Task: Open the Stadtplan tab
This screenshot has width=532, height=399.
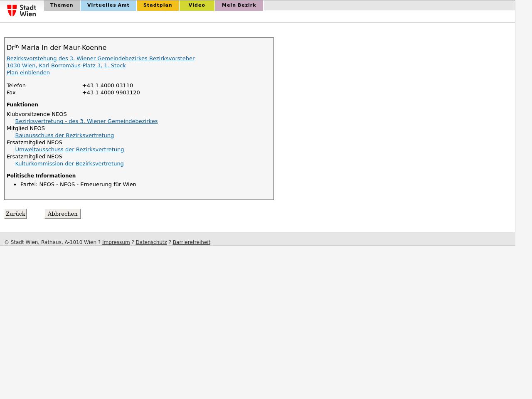Action: pos(158,5)
